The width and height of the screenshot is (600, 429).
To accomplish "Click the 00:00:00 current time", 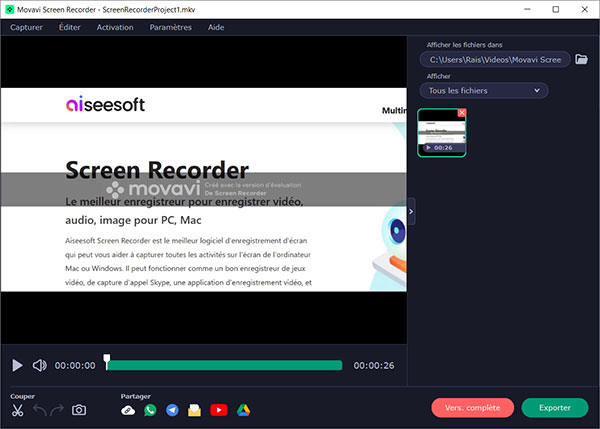I will pos(75,365).
